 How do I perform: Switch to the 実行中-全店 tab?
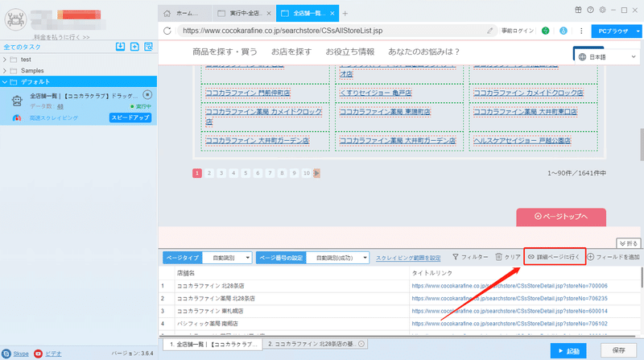coord(245,14)
